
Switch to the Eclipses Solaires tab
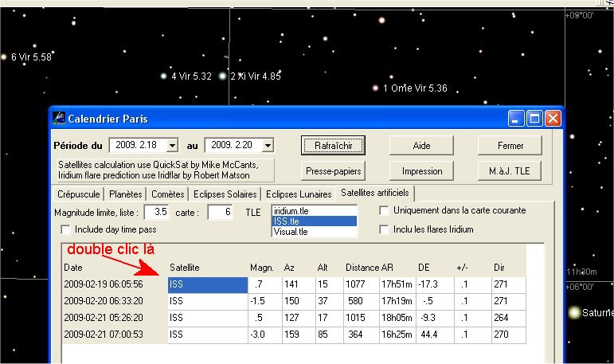tap(225, 194)
